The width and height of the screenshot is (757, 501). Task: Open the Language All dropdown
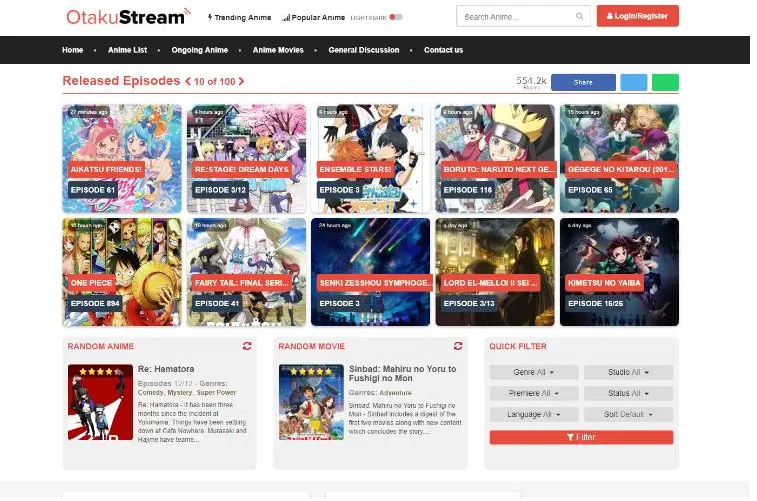(534, 414)
